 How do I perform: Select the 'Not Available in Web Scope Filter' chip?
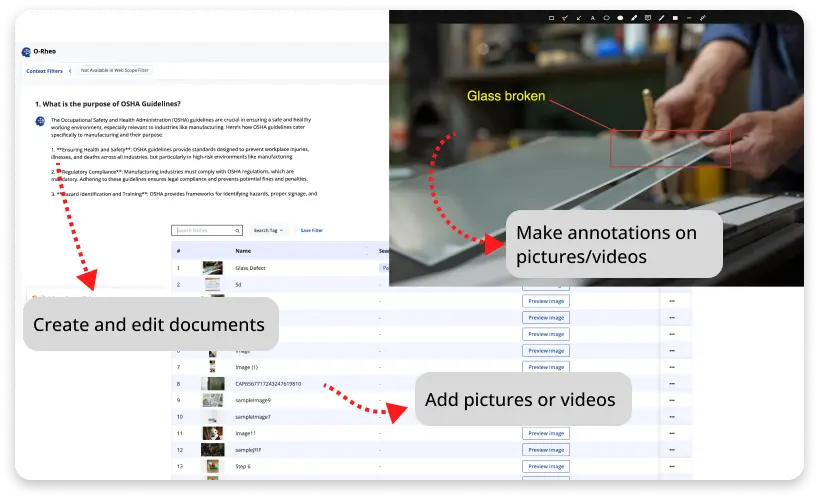(x=115, y=71)
